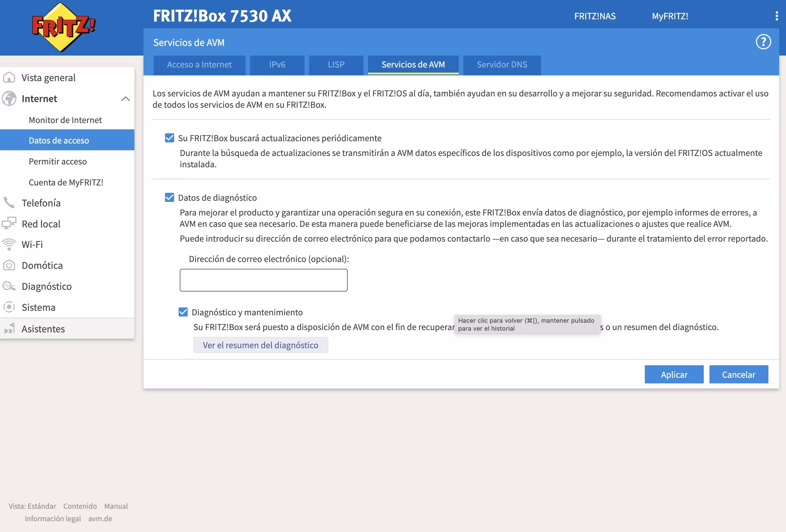Screen dimensions: 786x532
Task: Click Cancelar button
Action: click(x=738, y=374)
